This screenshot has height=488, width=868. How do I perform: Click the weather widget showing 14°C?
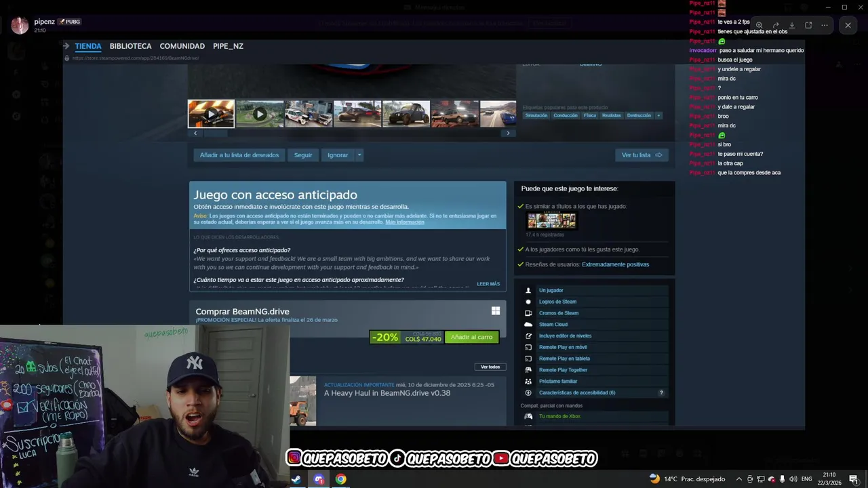coord(687,479)
